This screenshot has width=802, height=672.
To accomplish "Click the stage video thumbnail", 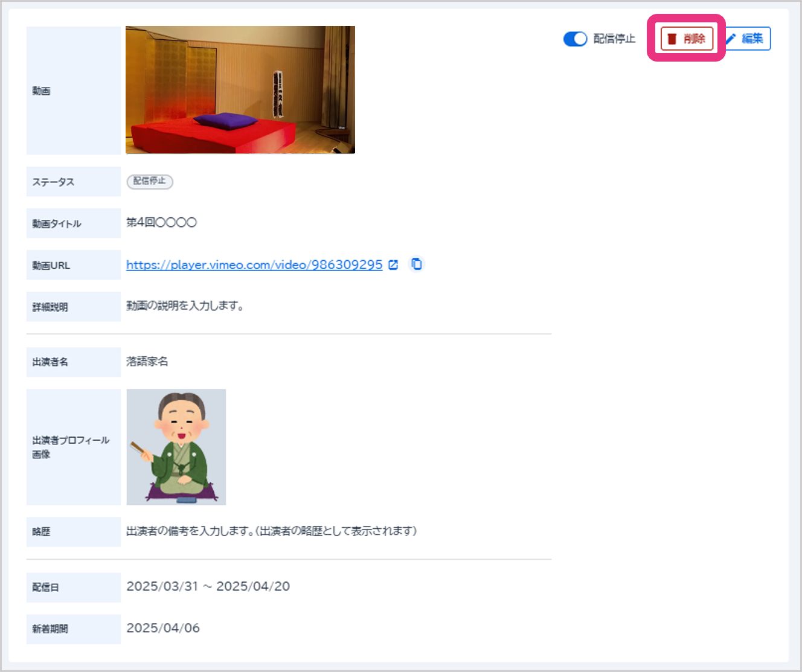I will [240, 89].
